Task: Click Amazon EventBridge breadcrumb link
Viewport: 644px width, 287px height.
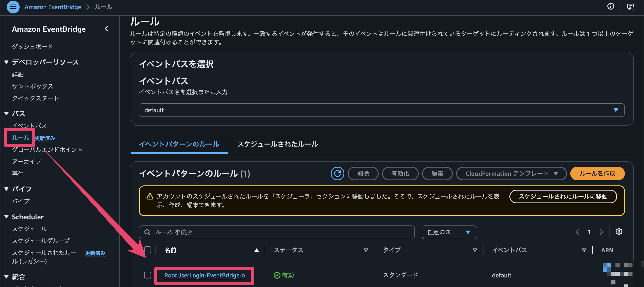Action: pos(53,7)
